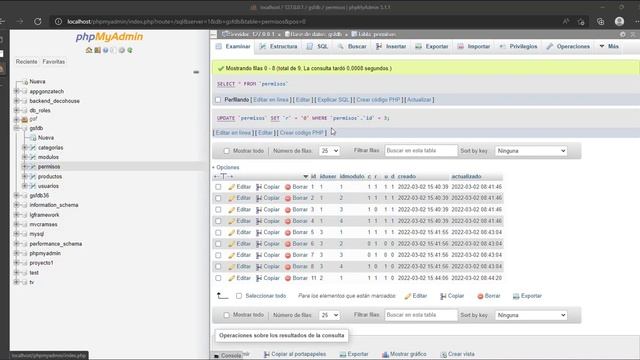
Task: Open the Más tab dropdown
Action: click(x=609, y=47)
